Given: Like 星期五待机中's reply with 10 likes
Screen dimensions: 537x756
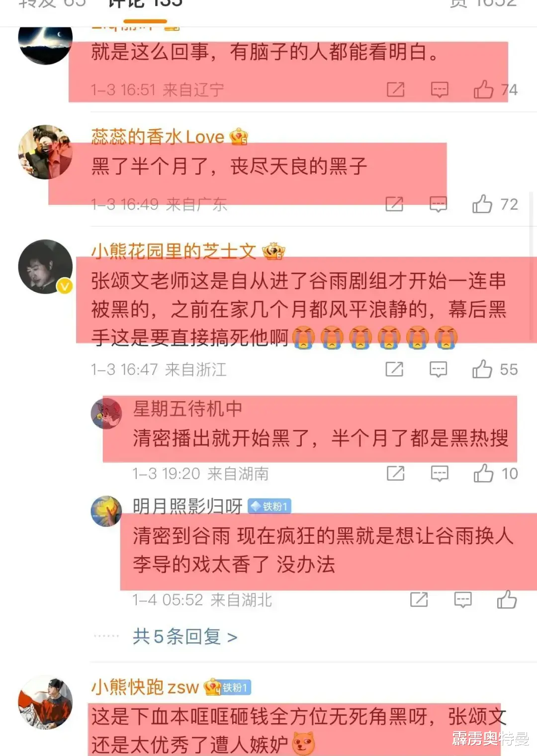Looking at the screenshot, I should [483, 474].
